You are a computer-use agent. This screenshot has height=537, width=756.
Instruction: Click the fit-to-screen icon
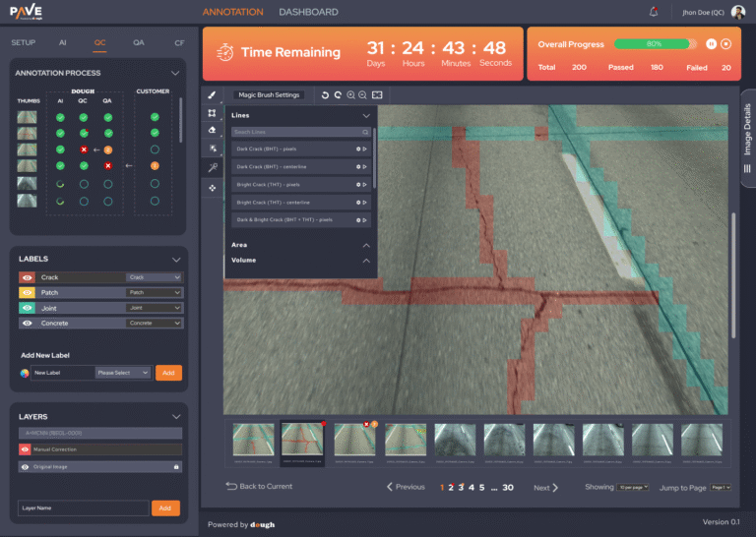pyautogui.click(x=377, y=95)
